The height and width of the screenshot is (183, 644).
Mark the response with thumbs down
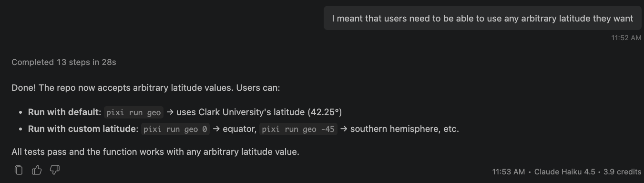click(x=55, y=170)
